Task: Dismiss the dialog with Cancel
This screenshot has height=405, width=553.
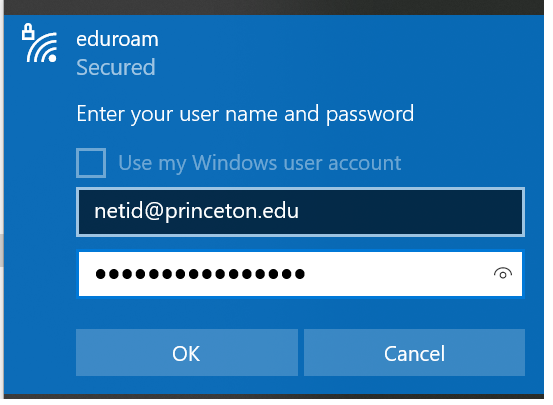Action: [x=414, y=352]
